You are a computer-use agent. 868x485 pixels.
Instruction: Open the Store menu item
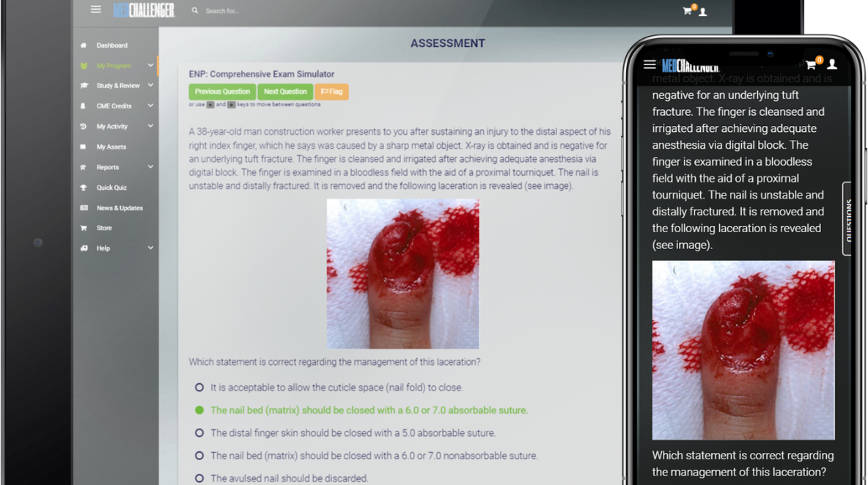pyautogui.click(x=104, y=228)
